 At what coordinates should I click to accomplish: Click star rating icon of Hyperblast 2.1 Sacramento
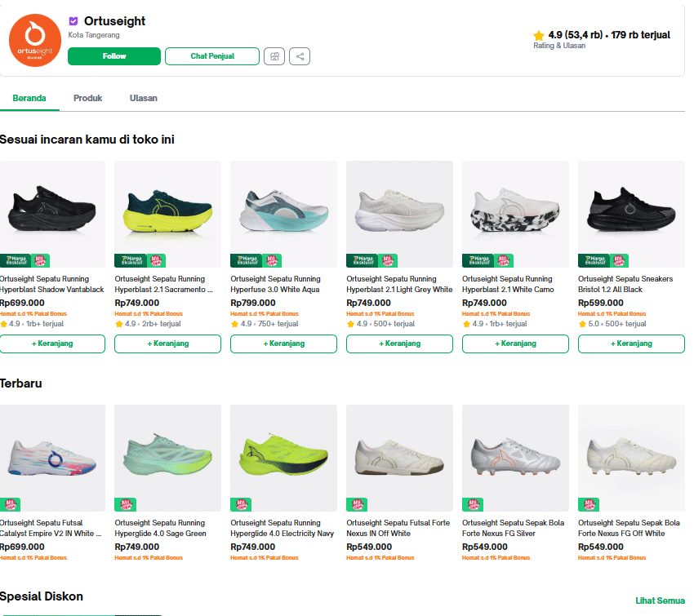click(x=118, y=324)
